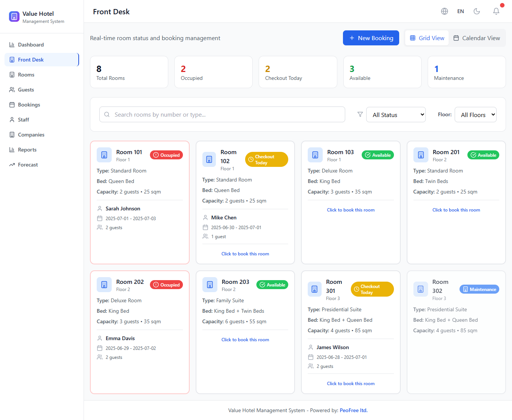
Task: Click the globe language icon
Action: [x=445, y=11]
